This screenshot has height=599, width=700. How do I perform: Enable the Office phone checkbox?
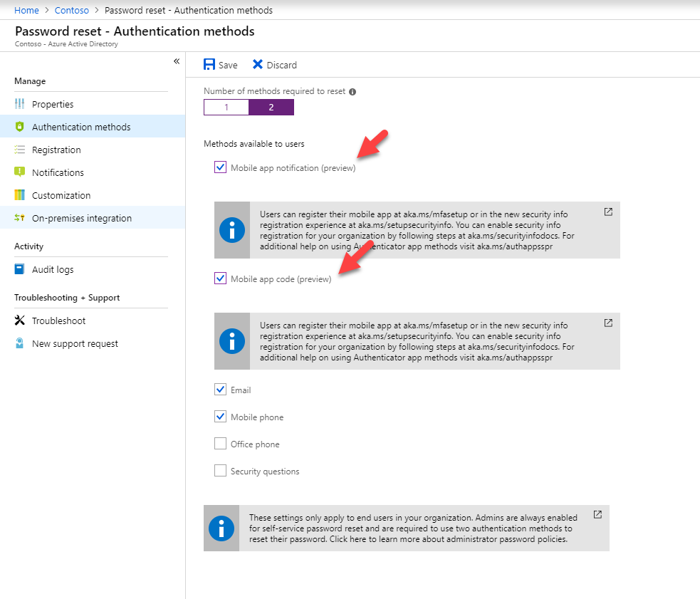coord(221,444)
